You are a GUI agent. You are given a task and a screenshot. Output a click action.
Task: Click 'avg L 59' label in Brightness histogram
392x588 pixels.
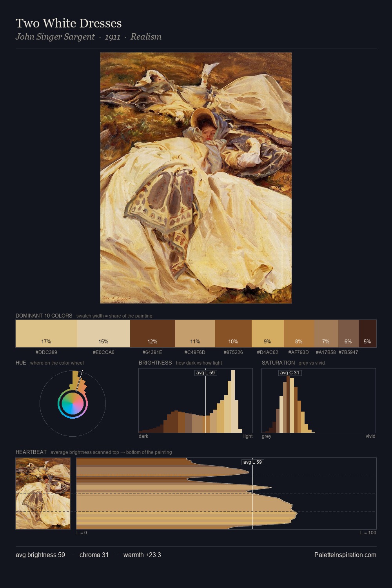point(206,373)
